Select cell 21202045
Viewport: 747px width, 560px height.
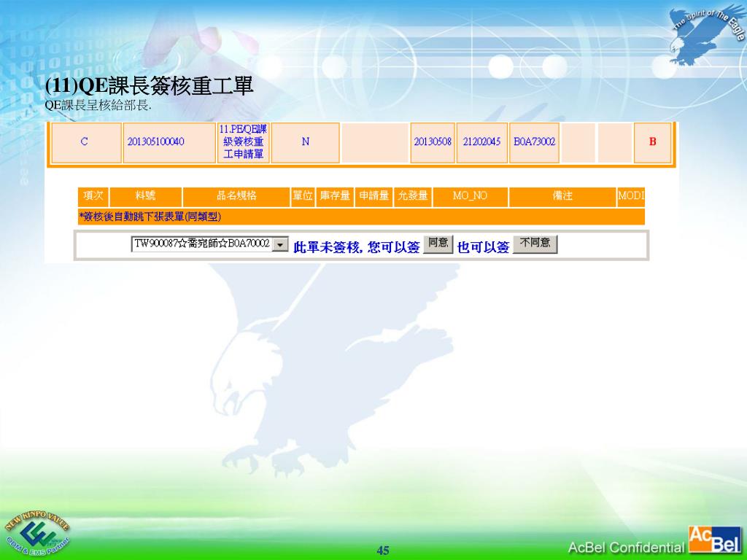pyautogui.click(x=481, y=142)
